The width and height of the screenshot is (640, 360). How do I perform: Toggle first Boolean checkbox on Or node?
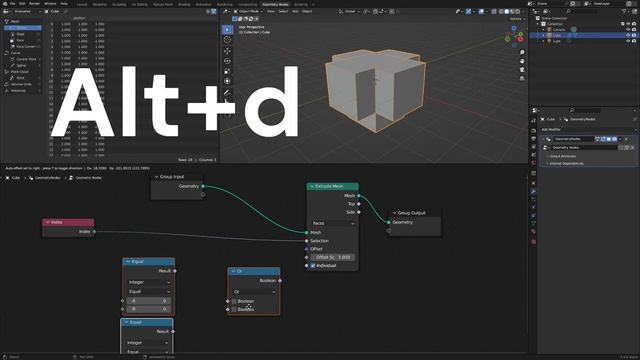tap(234, 301)
